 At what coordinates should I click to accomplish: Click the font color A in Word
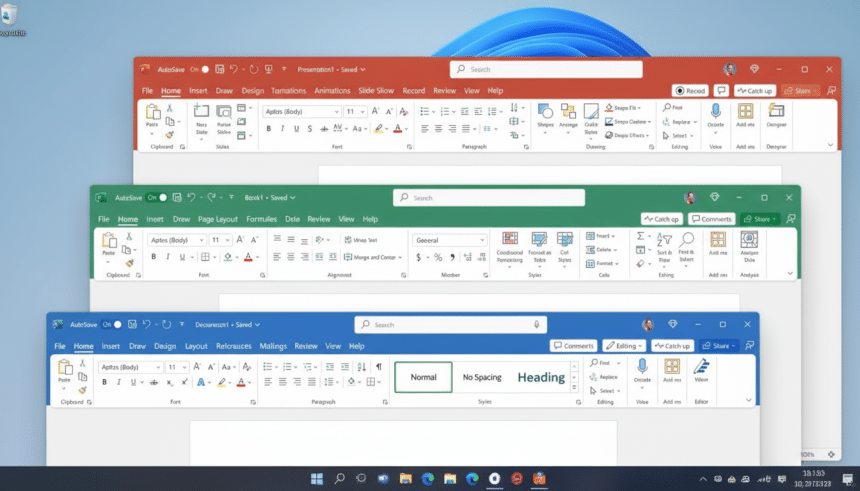241,382
